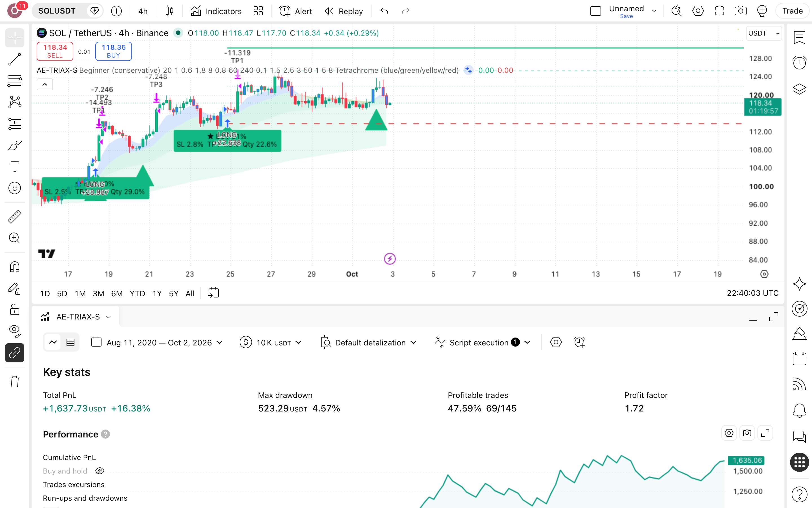Select the measure ruler tool
The width and height of the screenshot is (812, 508).
pos(14,217)
